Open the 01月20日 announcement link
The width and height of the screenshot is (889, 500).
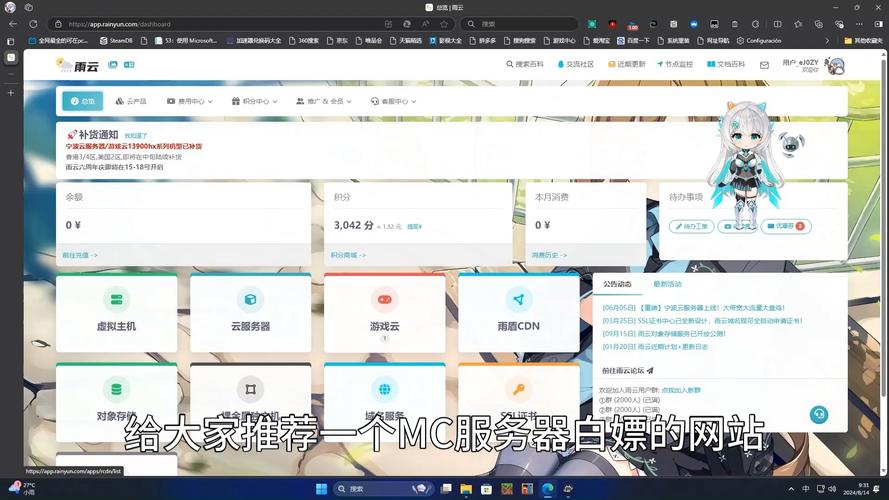(x=655, y=347)
